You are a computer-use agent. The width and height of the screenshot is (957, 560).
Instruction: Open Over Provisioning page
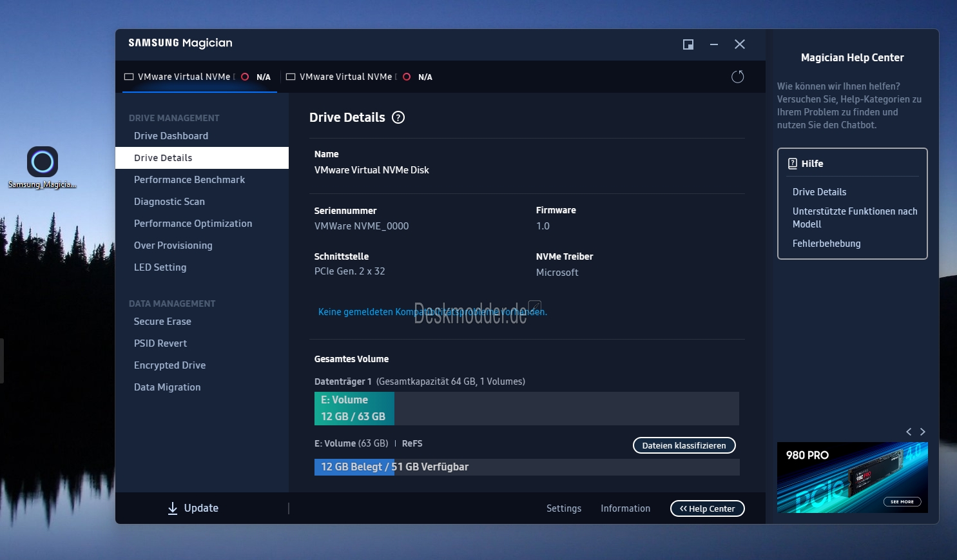click(x=202, y=246)
